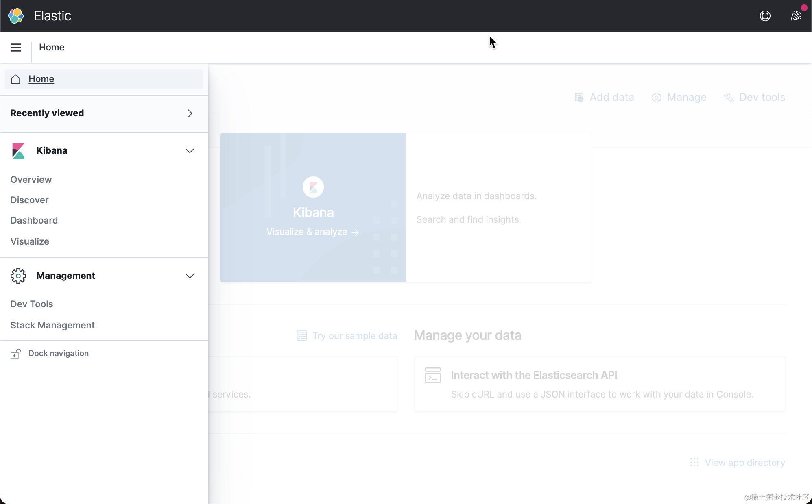
Task: Open Kibana Overview page
Action: click(x=31, y=180)
